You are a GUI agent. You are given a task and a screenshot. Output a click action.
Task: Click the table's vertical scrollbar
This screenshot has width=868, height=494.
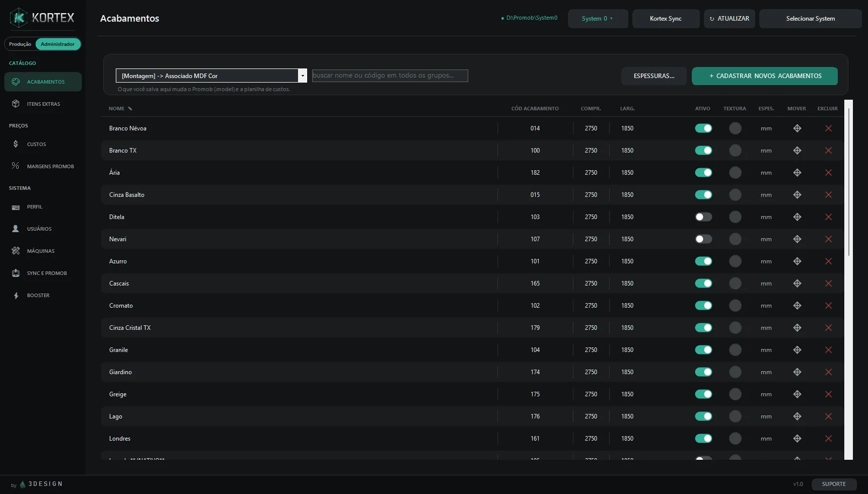coord(849,279)
